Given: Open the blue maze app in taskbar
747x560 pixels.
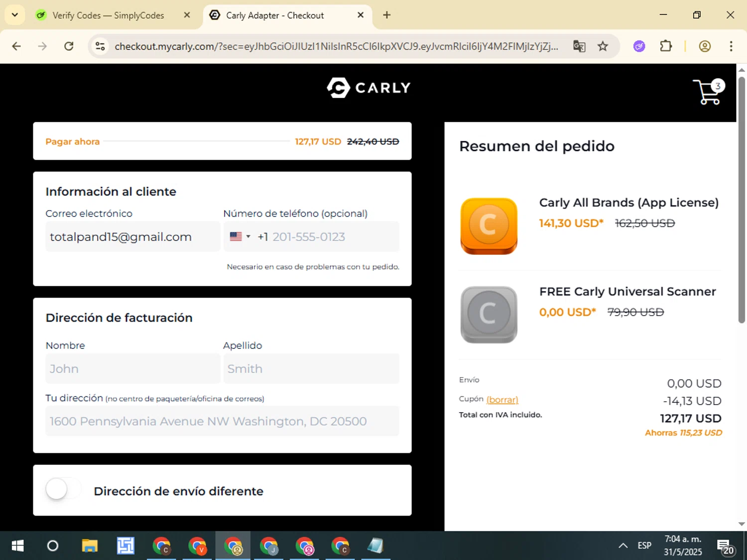Looking at the screenshot, I should pos(125,546).
